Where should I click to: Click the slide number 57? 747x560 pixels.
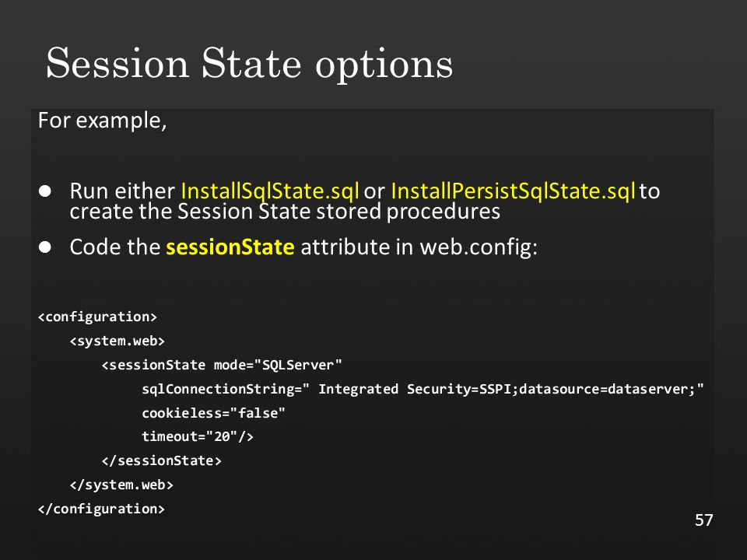(704, 520)
